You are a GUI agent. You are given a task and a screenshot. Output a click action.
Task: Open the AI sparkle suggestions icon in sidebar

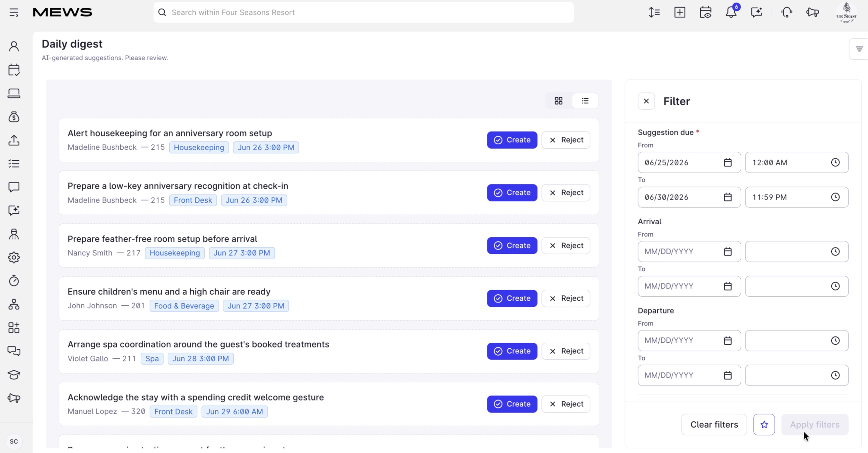(x=14, y=211)
